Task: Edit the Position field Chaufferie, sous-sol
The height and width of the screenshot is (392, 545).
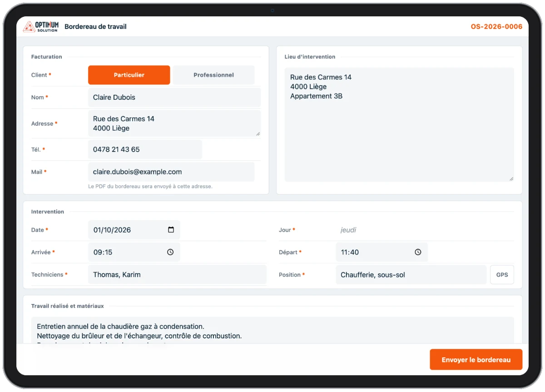Action: click(x=411, y=274)
